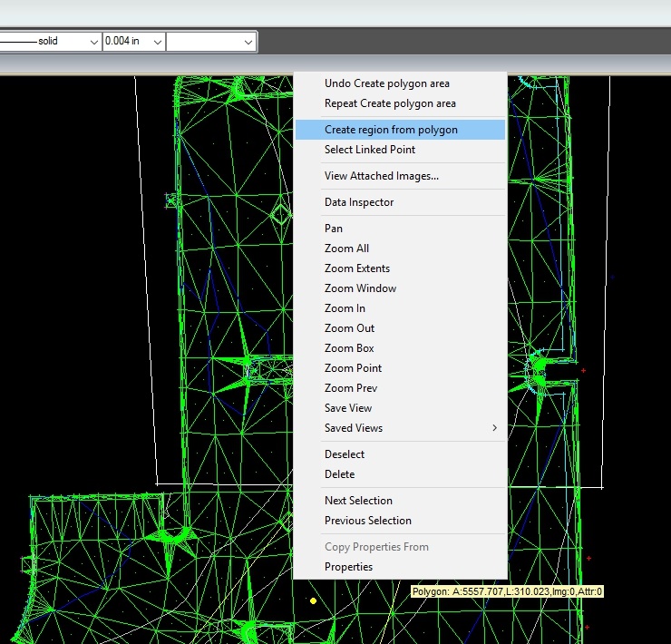The height and width of the screenshot is (644, 671).
Task: Open View Attached Images dialog
Action: [381, 176]
